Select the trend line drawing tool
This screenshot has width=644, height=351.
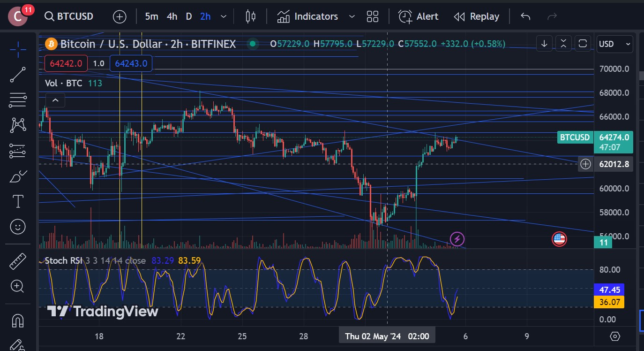coord(18,74)
